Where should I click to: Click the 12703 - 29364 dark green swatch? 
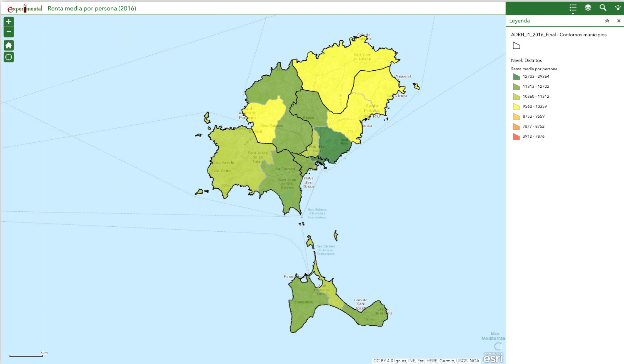coord(517,77)
